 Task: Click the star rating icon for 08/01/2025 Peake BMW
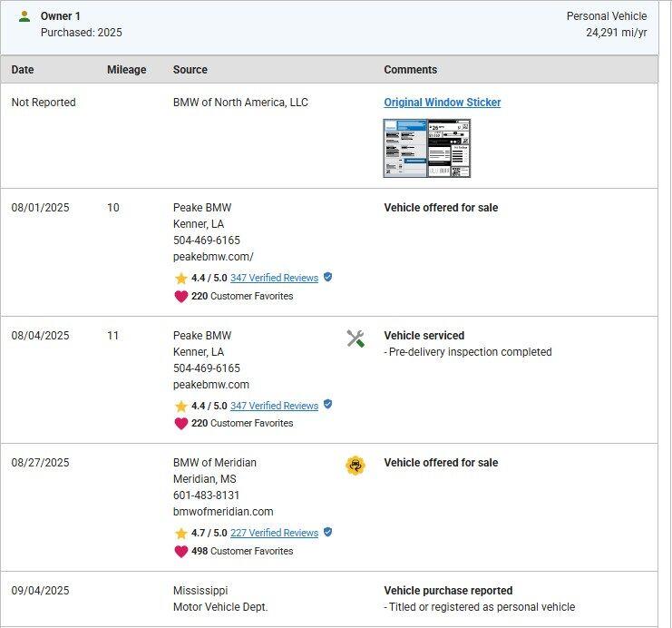point(180,278)
